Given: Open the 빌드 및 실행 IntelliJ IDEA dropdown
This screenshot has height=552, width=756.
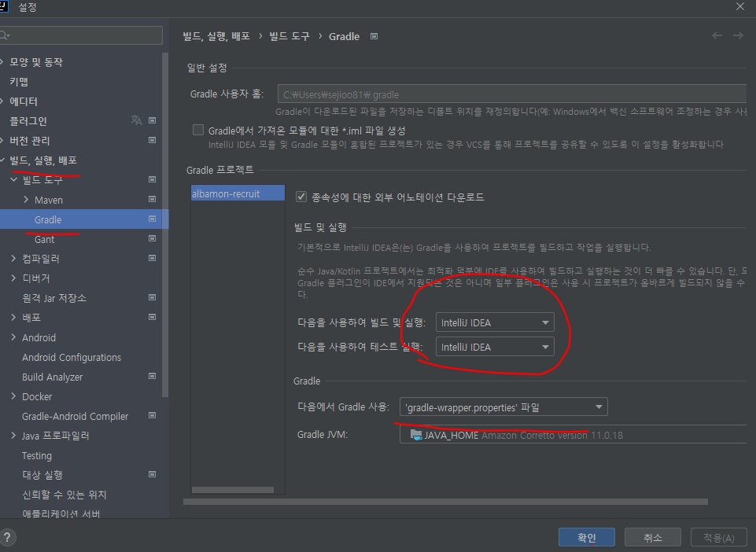Looking at the screenshot, I should [x=495, y=322].
